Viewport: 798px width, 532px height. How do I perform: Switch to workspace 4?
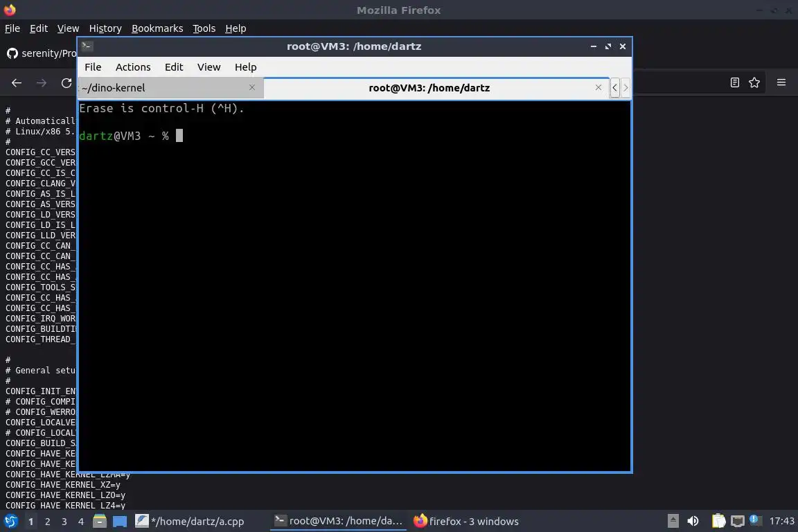click(81, 522)
